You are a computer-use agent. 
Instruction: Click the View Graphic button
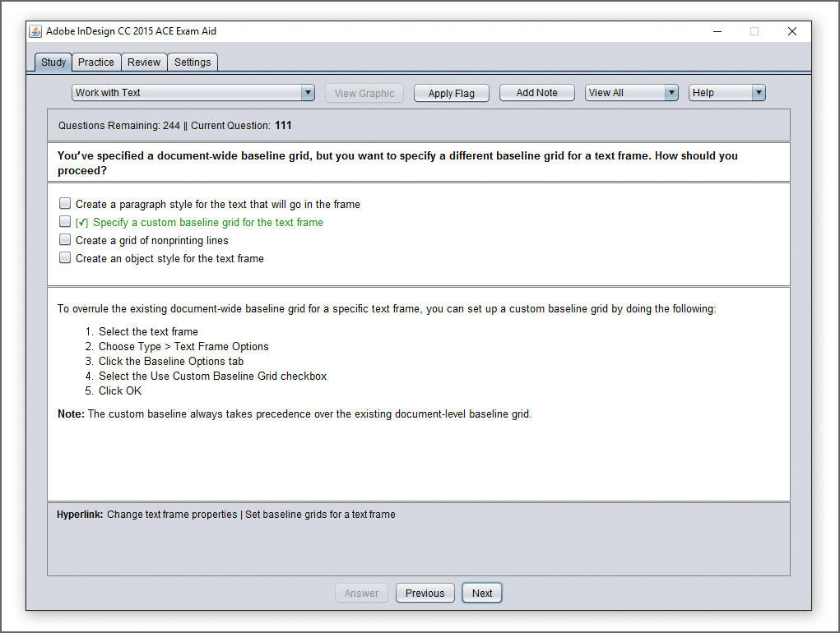pos(364,93)
